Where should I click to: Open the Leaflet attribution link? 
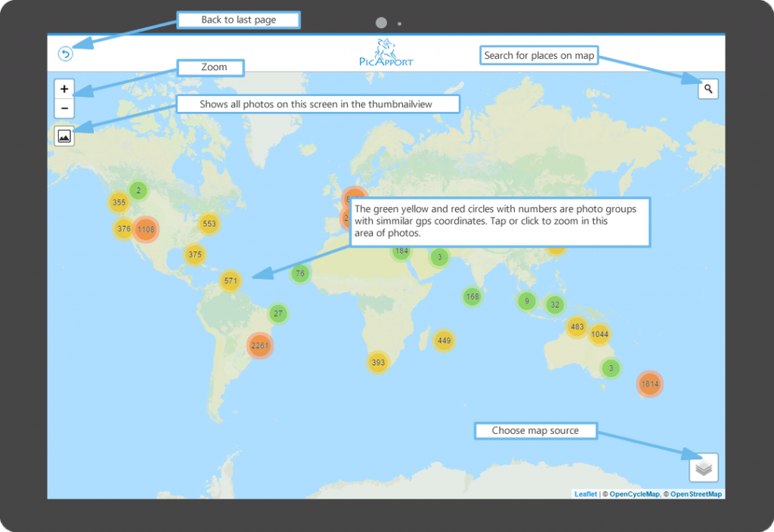pos(585,494)
